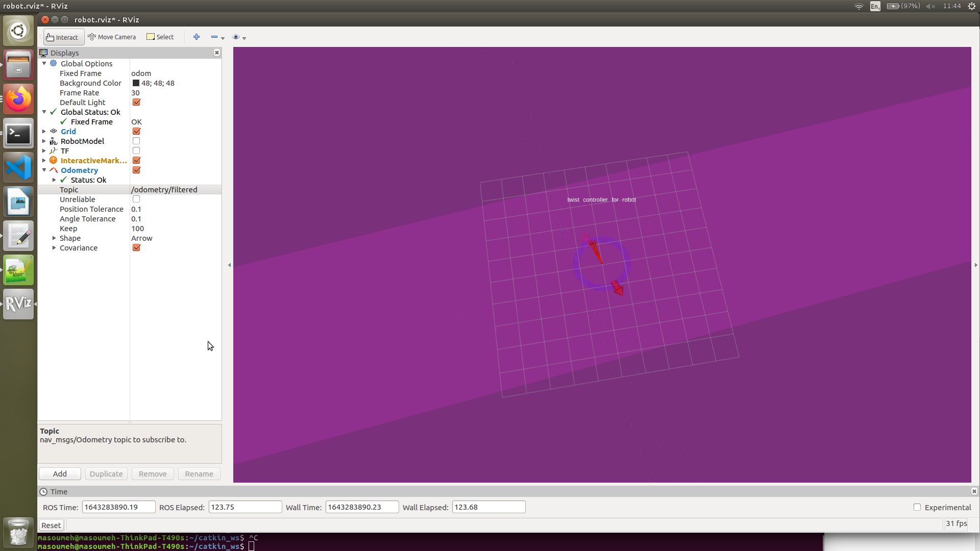980x551 pixels.
Task: Click the blue plus add-tool icon
Action: click(x=197, y=37)
